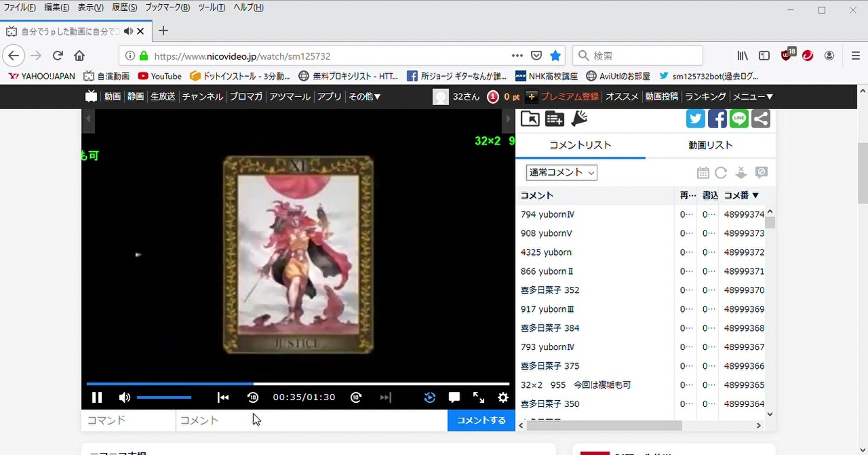Viewport: 868px width, 455px height.
Task: Open the 生放送 site menu item
Action: [163, 96]
